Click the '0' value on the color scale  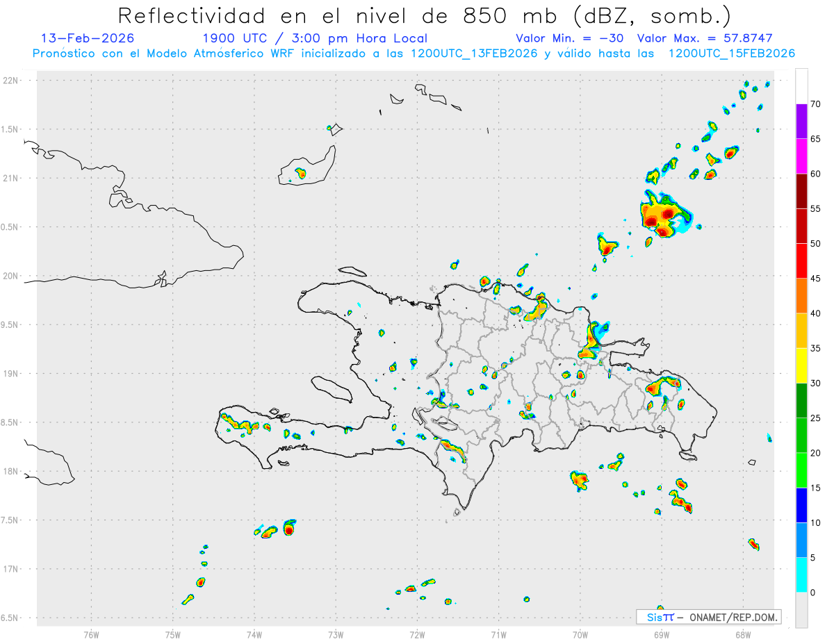pyautogui.click(x=813, y=593)
